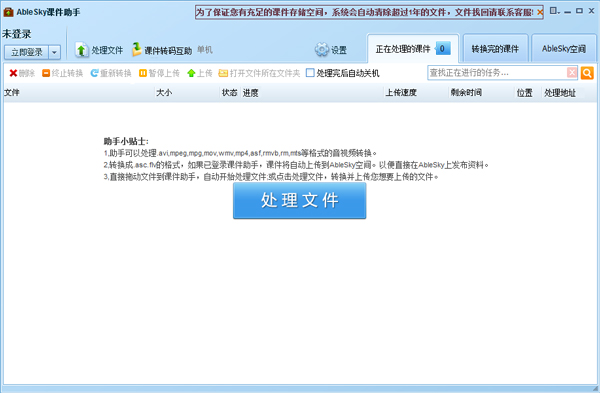Click the red storage notice banner text

pos(364,12)
